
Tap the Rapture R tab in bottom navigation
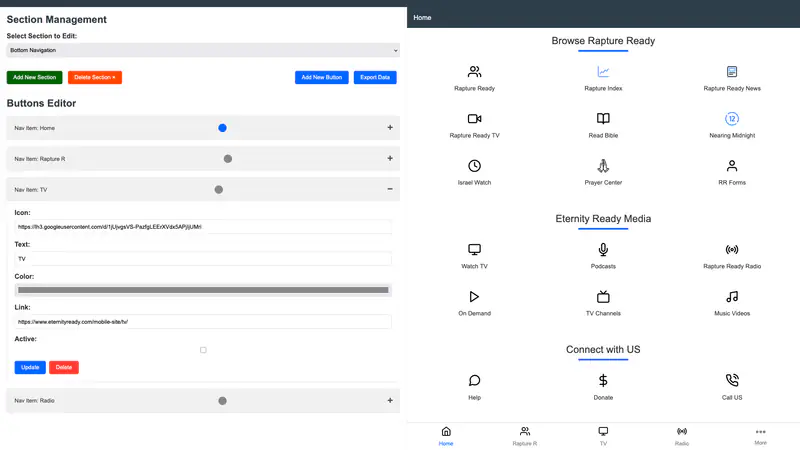pyautogui.click(x=524, y=436)
